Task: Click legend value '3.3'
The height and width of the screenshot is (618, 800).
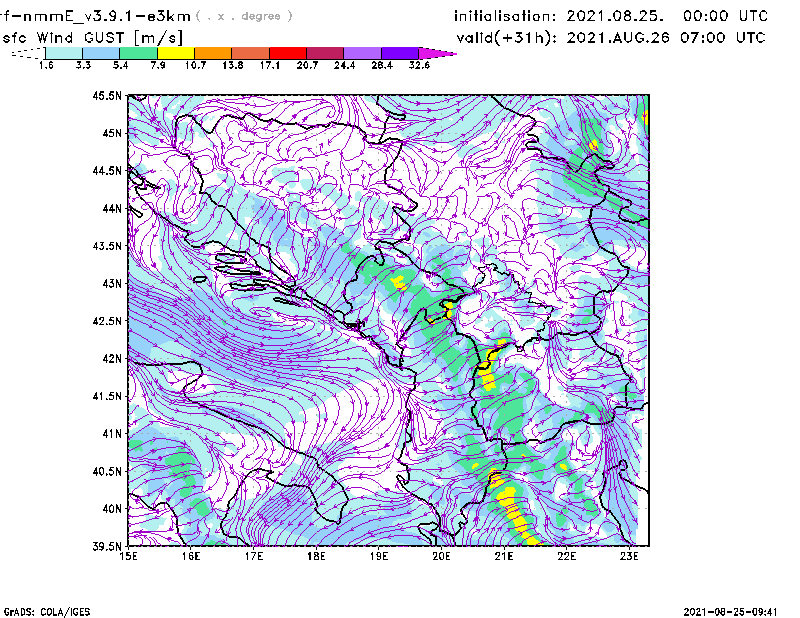Action: [x=83, y=65]
